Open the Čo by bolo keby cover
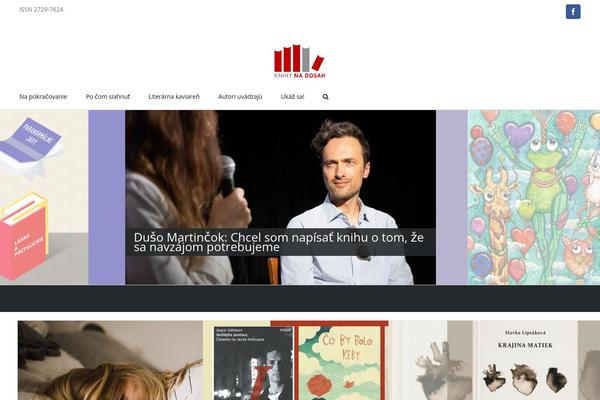Image resolution: width=600 pixels, height=400 pixels. (340, 362)
